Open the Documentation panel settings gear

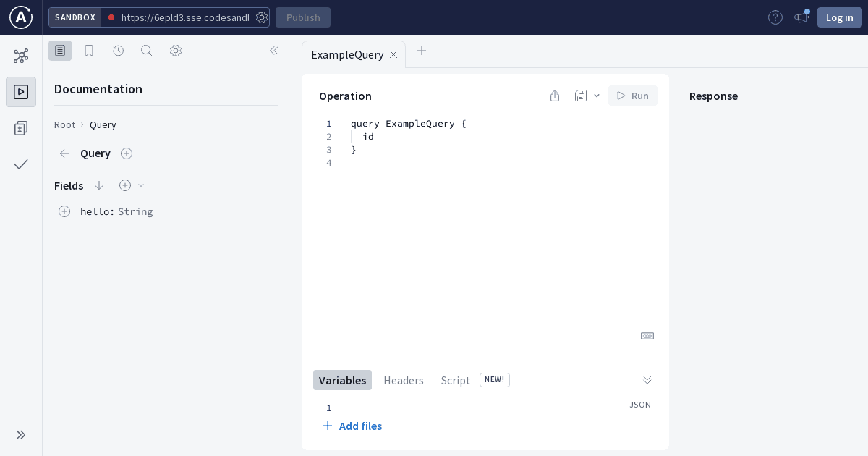coord(176,51)
